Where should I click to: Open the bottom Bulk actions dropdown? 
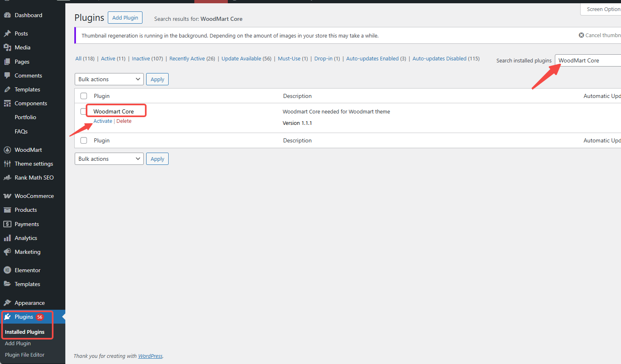click(x=109, y=159)
